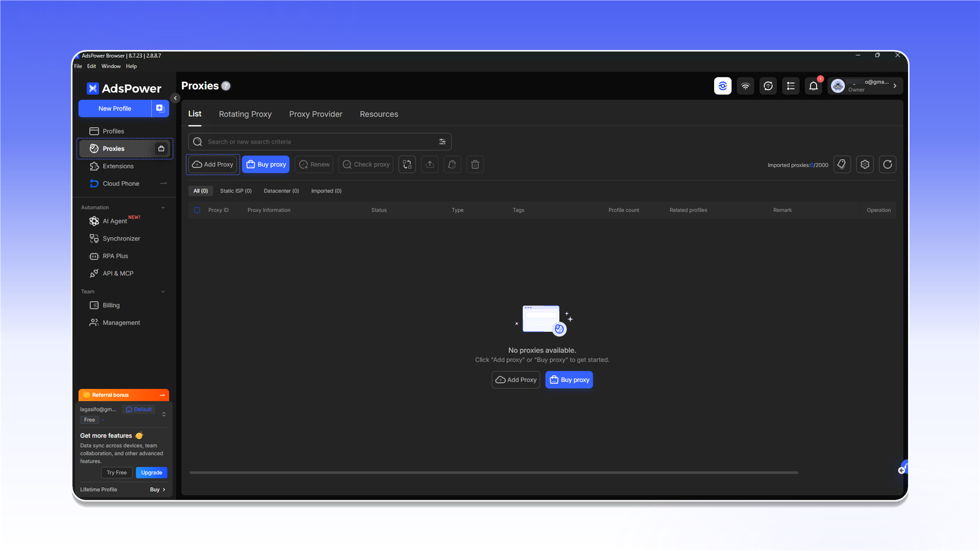The image size is (980, 551).
Task: Refresh the proxy list
Action: click(x=888, y=164)
